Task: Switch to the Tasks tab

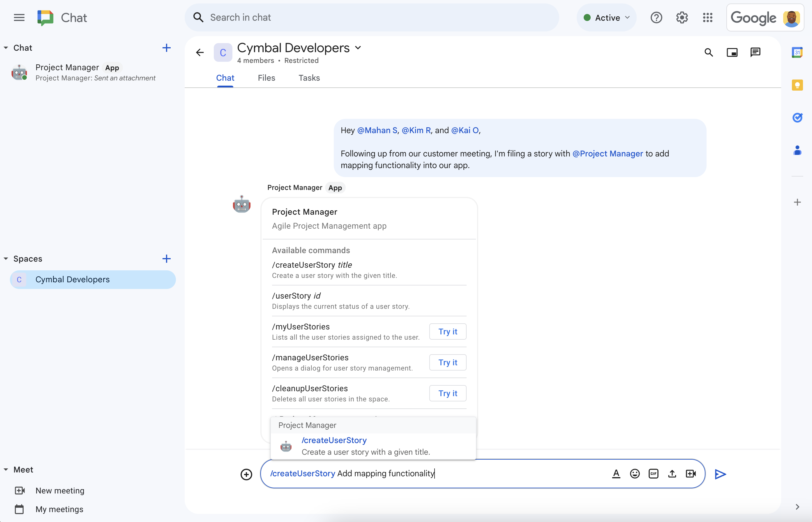Action: point(308,77)
